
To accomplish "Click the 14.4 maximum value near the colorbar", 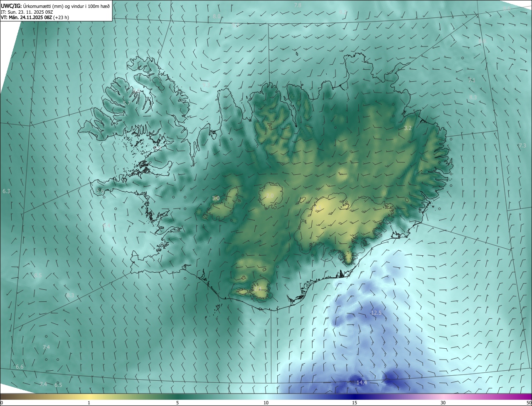I will [362, 382].
